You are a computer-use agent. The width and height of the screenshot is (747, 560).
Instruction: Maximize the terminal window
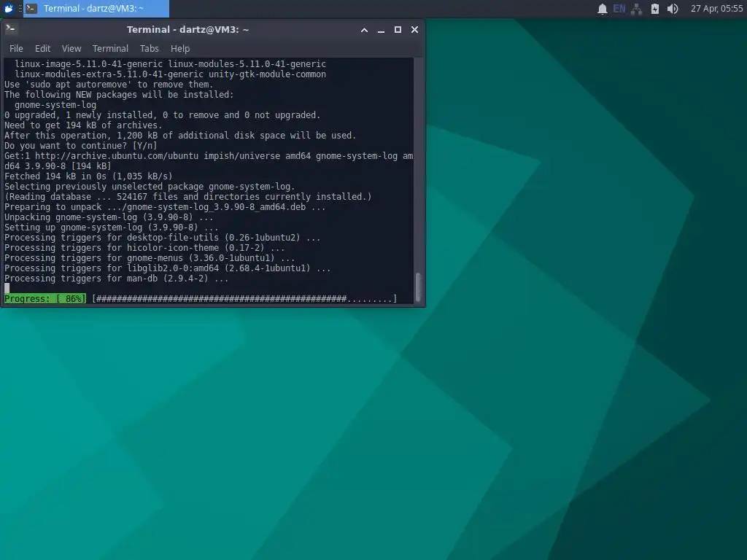398,29
